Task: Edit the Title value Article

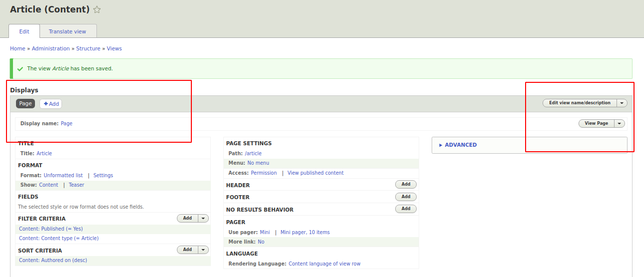Action: 44,153
